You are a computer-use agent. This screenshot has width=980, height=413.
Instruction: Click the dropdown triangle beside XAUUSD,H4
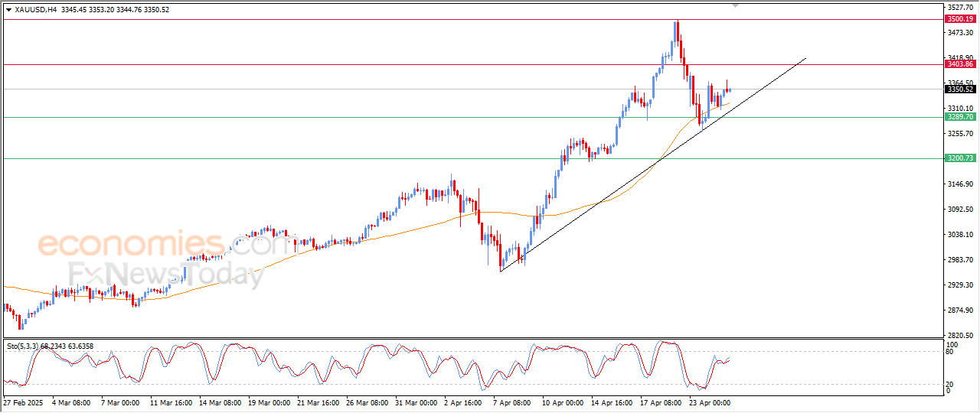(8, 10)
